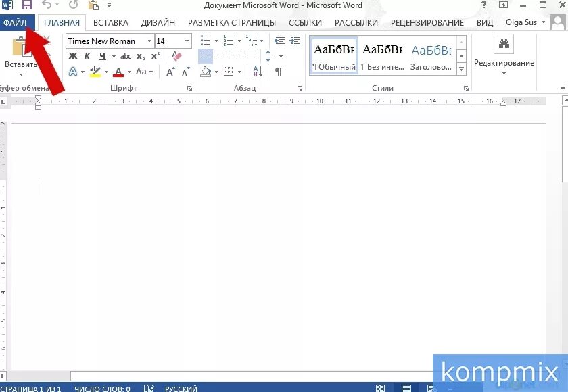Open the Редактирование editing menu
Screen dimensions: 568x392
504,56
